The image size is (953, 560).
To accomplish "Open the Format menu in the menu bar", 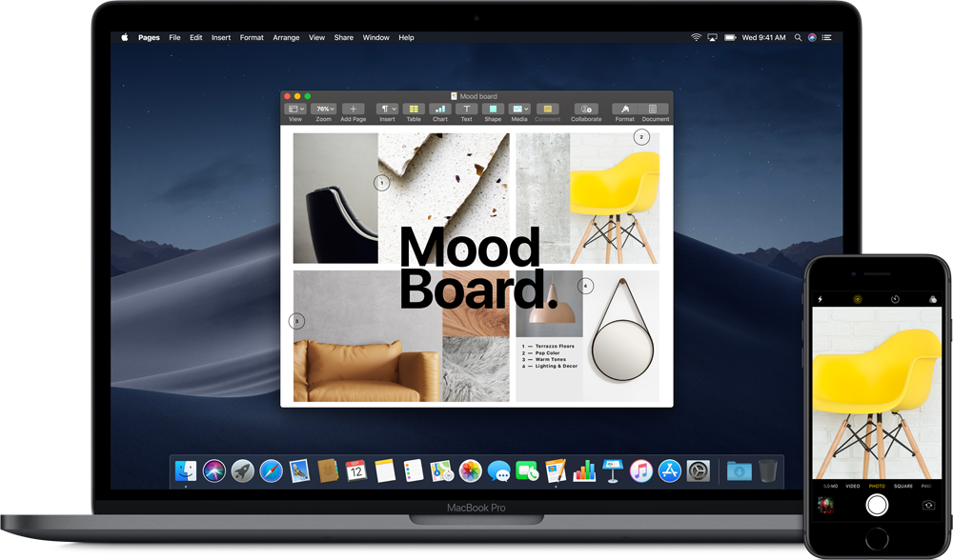I will 252,38.
